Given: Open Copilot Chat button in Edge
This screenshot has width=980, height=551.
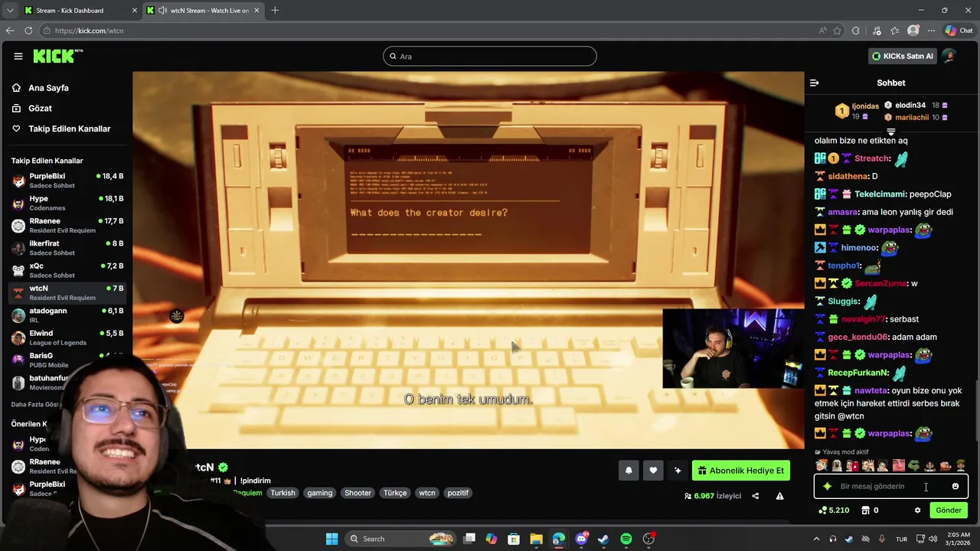Looking at the screenshot, I should pyautogui.click(x=959, y=31).
